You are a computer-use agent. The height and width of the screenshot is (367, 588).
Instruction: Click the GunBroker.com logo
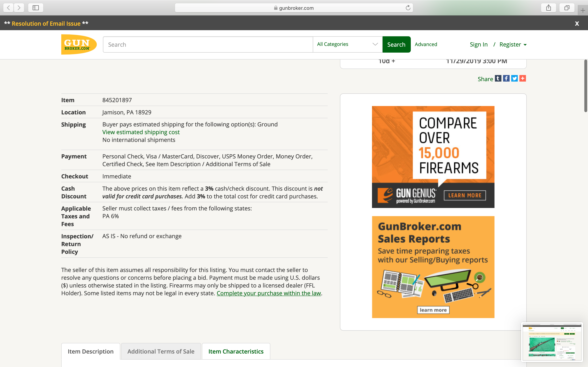[x=79, y=44]
